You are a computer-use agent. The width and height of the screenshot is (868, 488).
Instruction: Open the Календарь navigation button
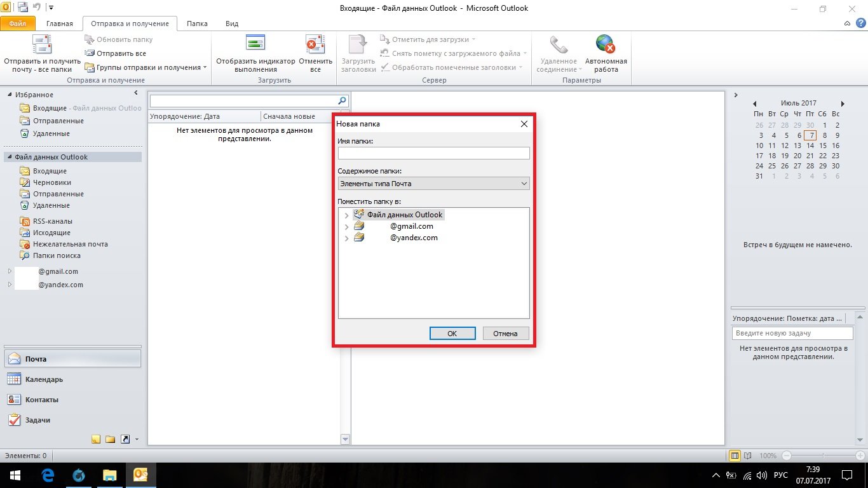tap(73, 379)
